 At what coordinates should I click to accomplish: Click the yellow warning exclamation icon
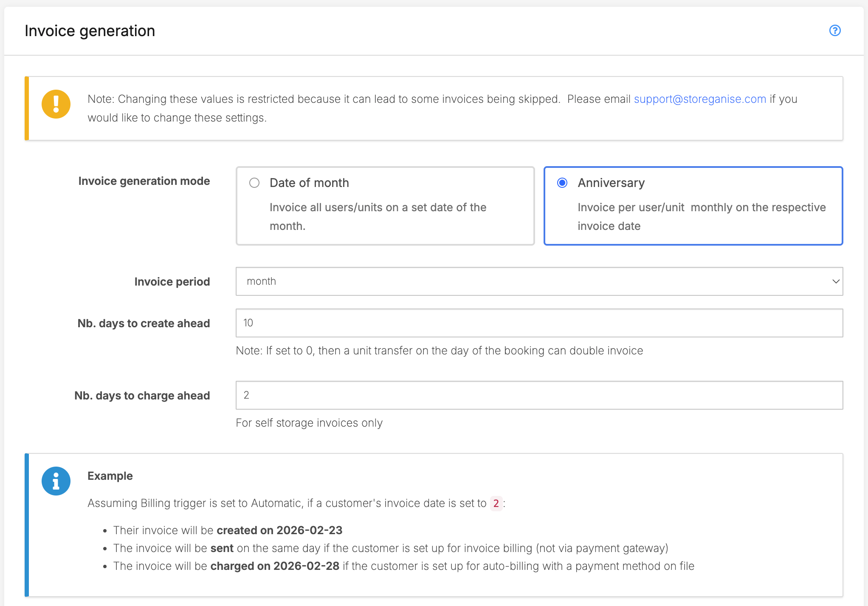point(56,104)
